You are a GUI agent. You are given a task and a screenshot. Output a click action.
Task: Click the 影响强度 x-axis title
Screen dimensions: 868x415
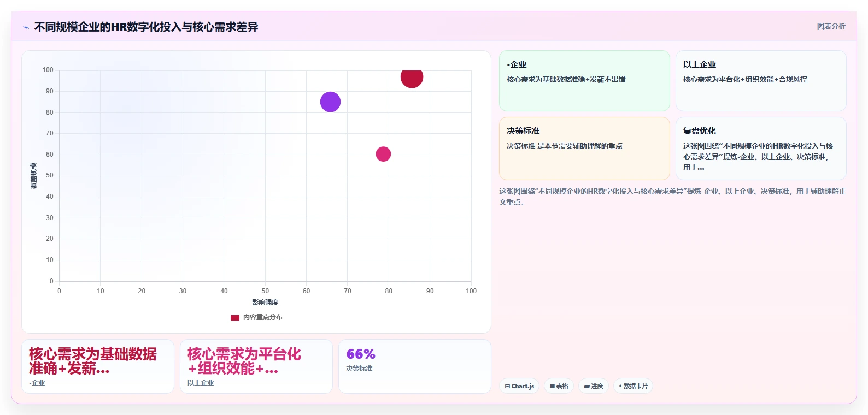pyautogui.click(x=265, y=303)
